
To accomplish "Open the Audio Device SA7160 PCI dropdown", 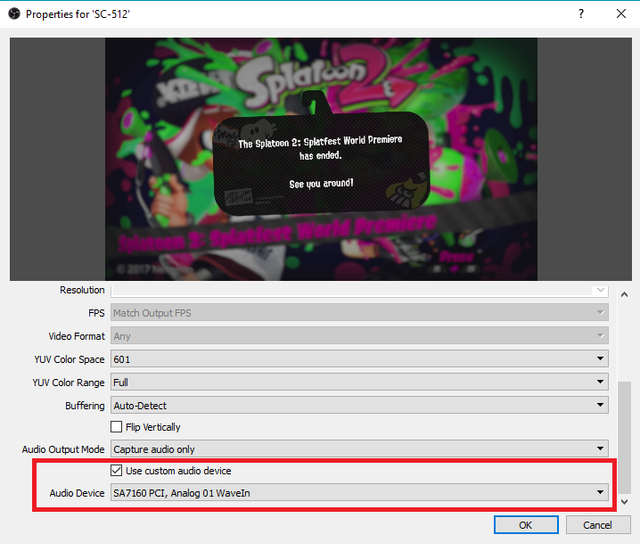I will point(360,493).
